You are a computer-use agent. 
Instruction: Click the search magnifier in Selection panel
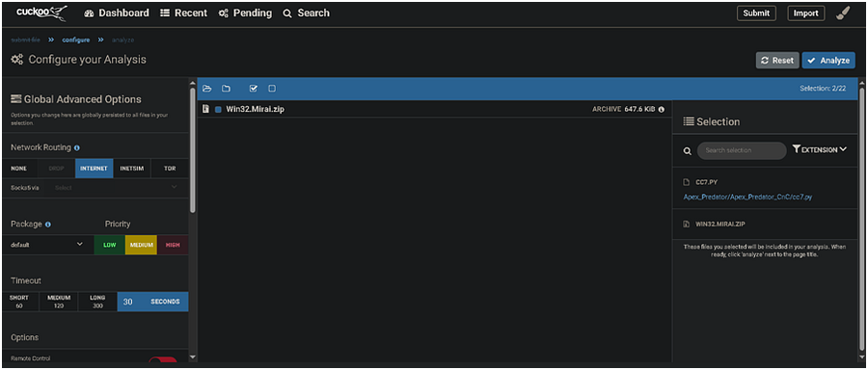point(687,150)
